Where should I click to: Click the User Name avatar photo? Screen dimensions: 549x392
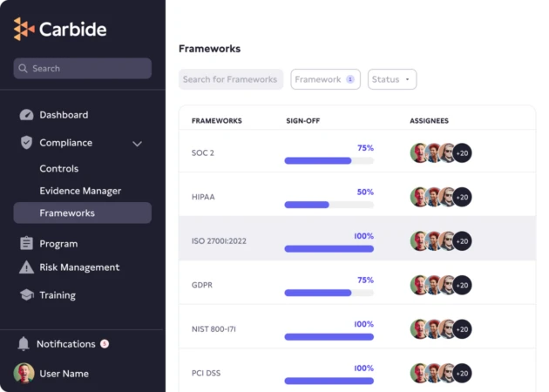(24, 373)
